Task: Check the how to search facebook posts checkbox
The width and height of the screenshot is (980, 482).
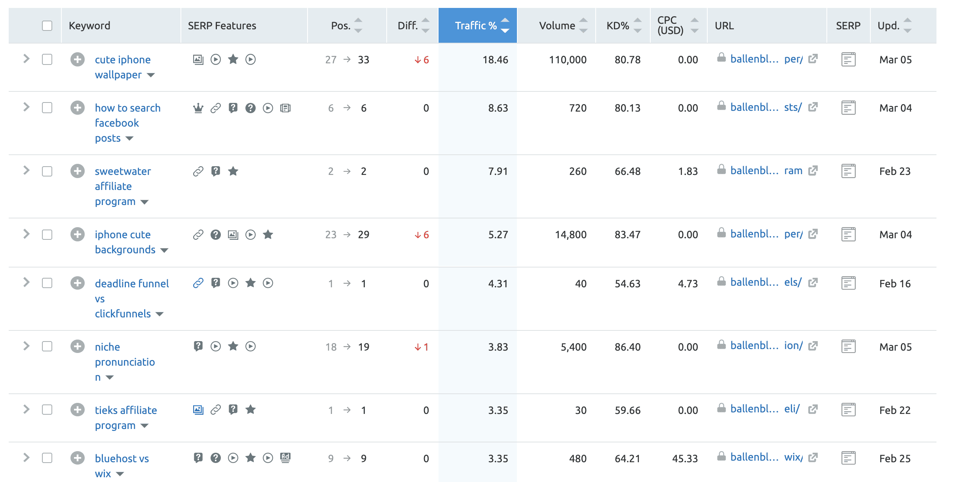Action: (x=47, y=108)
